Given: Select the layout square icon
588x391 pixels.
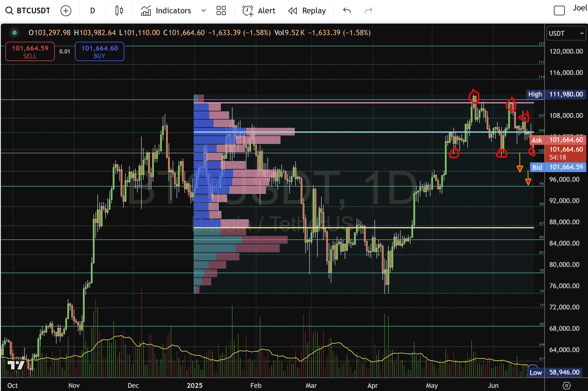Looking at the screenshot, I should (559, 11).
